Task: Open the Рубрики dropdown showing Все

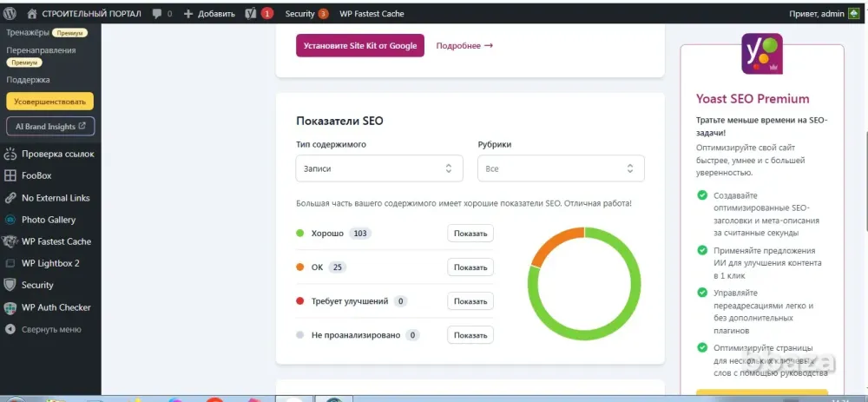Action: (561, 168)
